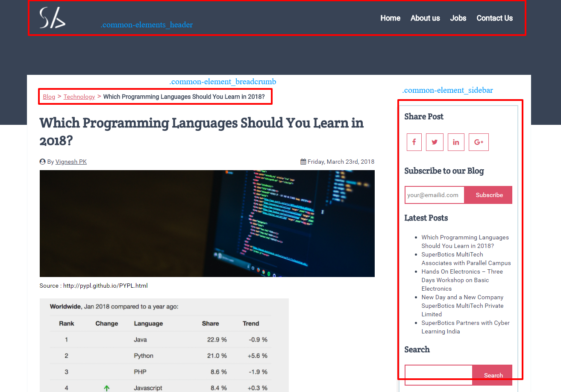Share the post on LinkedIn
561x392 pixels.
[456, 142]
